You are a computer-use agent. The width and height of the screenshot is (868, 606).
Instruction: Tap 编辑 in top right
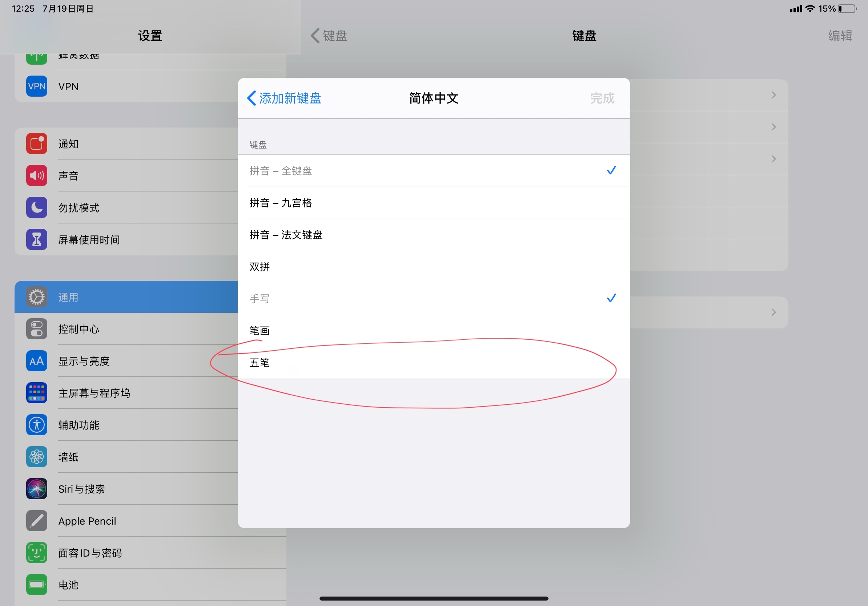[840, 36]
